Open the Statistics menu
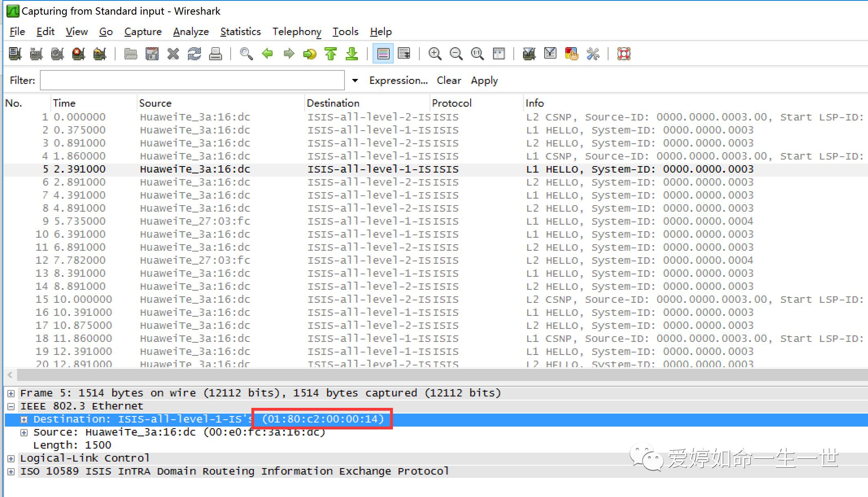 240,32
